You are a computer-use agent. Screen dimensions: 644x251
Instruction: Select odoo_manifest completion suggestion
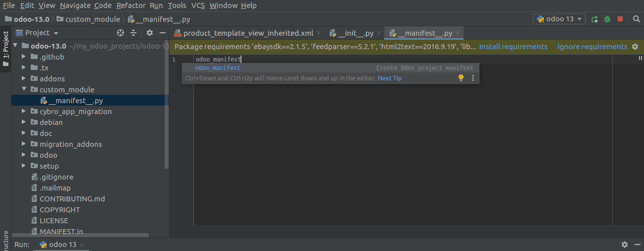[x=331, y=68]
